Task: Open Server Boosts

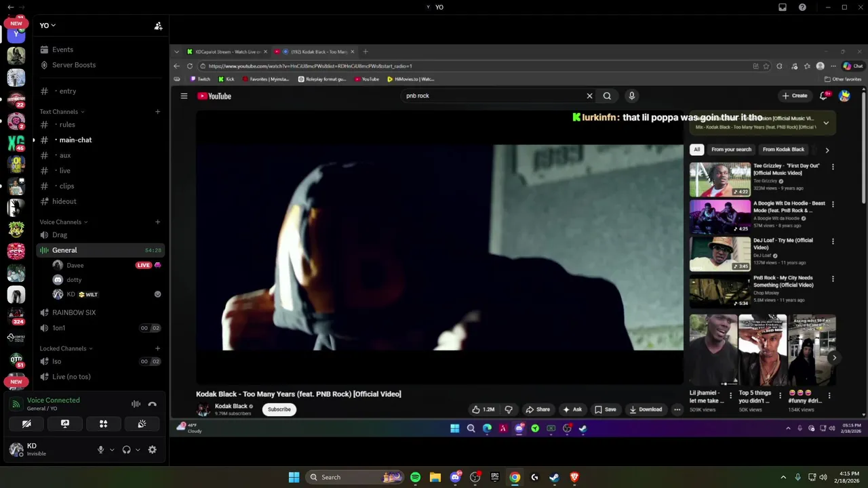Action: tap(74, 65)
